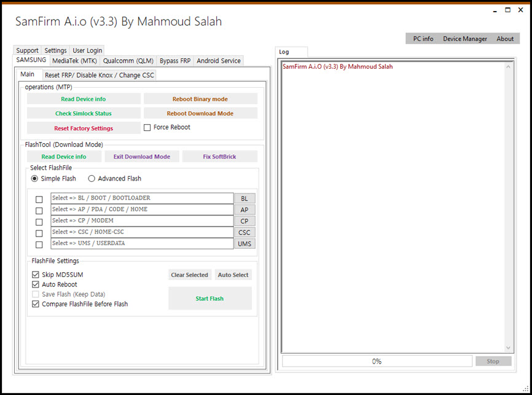
Task: Click the CSC browse button
Action: point(244,232)
